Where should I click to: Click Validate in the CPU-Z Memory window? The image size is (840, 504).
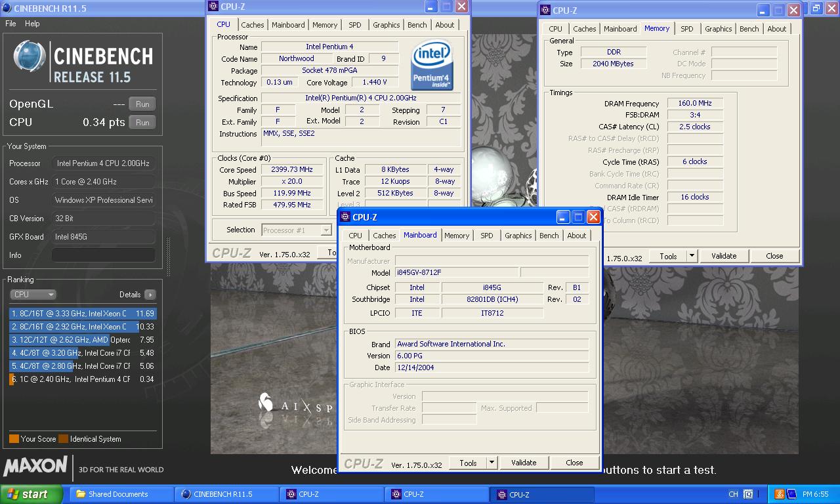coord(724,256)
